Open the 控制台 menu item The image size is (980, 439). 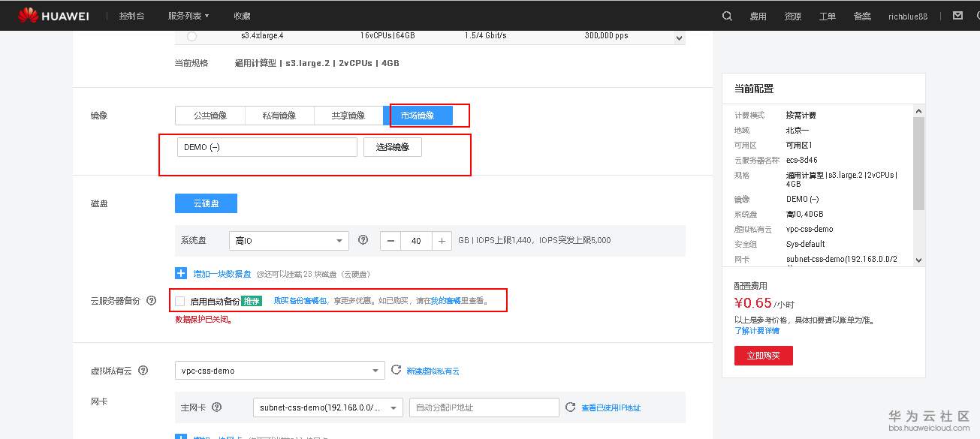[x=132, y=15]
